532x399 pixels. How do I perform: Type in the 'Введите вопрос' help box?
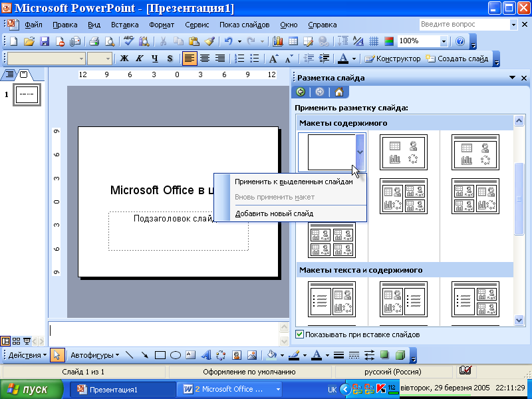pyautogui.click(x=464, y=25)
